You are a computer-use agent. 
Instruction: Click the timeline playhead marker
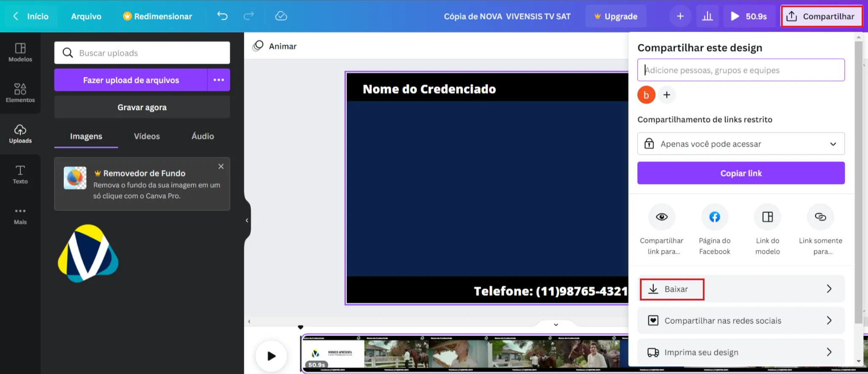300,328
